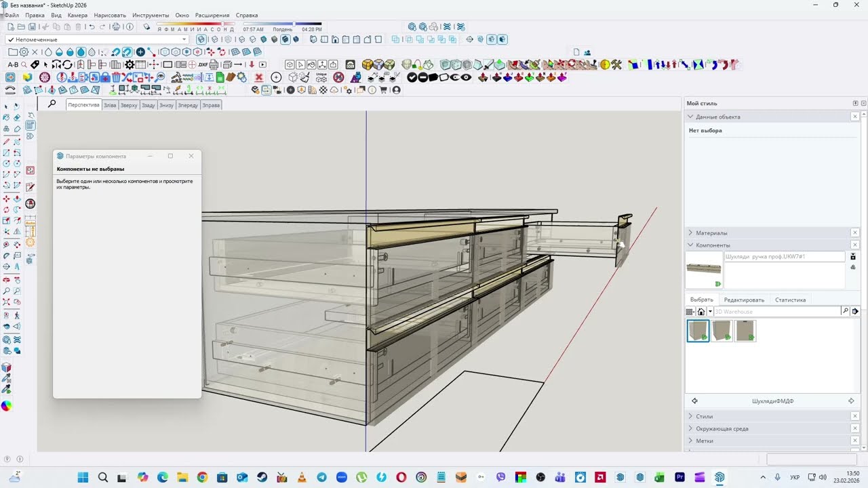The height and width of the screenshot is (488, 868).
Task: Click the New file icon
Action: coord(11,26)
